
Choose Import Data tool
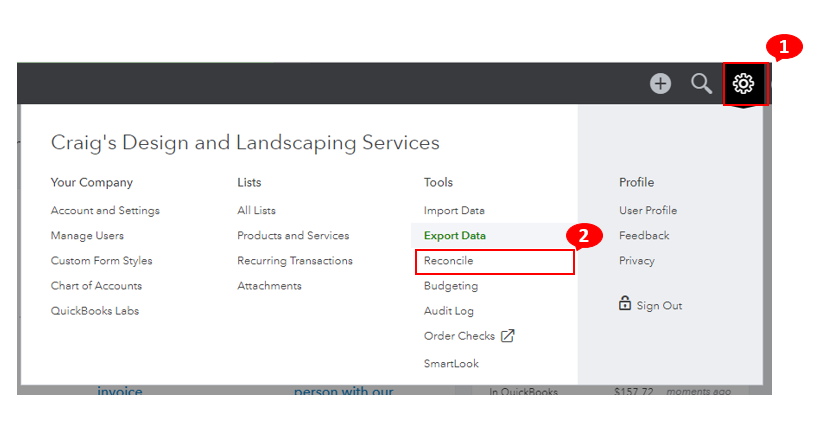click(x=454, y=211)
